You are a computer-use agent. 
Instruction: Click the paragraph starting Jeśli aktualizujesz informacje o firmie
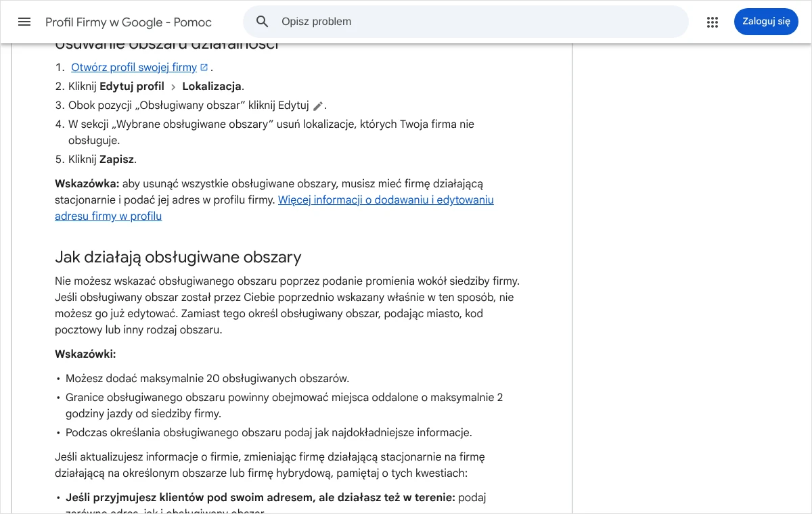pyautogui.click(x=270, y=465)
